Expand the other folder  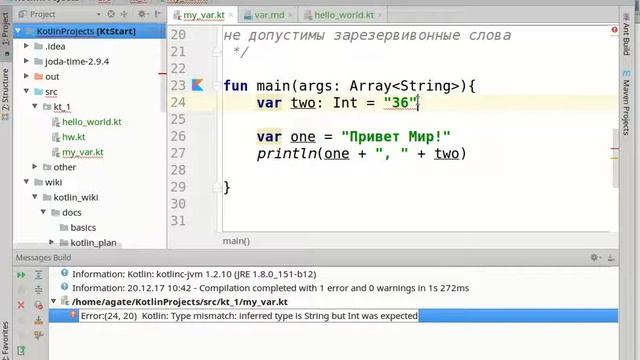[35, 167]
